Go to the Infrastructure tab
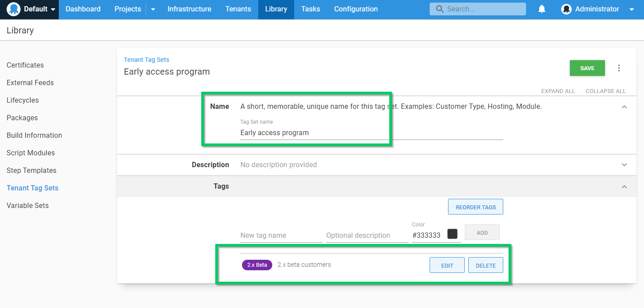 click(189, 9)
